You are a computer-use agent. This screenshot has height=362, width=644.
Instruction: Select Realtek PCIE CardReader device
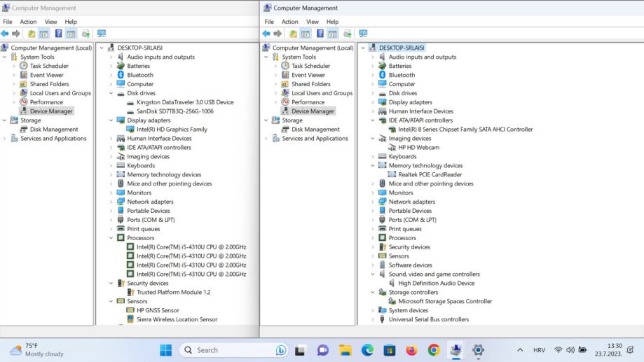pyautogui.click(x=430, y=174)
